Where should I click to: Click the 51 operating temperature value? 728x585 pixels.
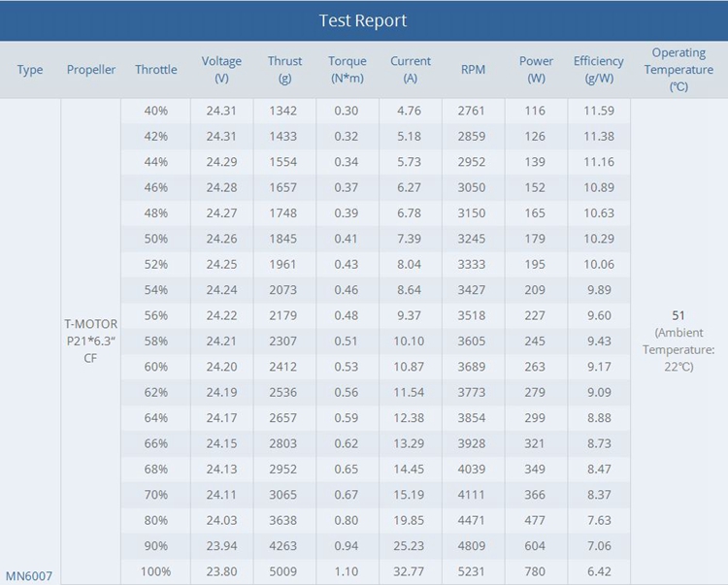click(678, 315)
